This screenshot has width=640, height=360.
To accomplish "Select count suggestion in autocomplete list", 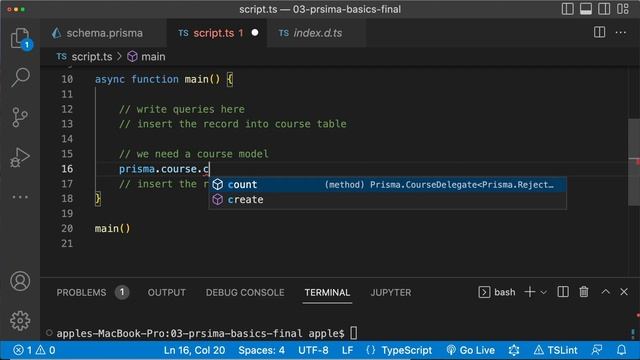I will pos(387,184).
